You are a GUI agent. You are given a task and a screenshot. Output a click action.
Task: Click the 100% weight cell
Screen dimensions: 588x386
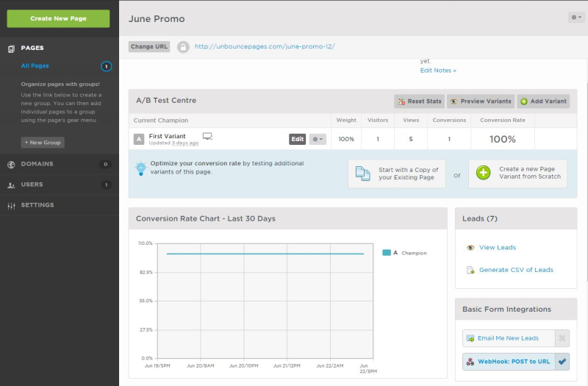coord(346,139)
